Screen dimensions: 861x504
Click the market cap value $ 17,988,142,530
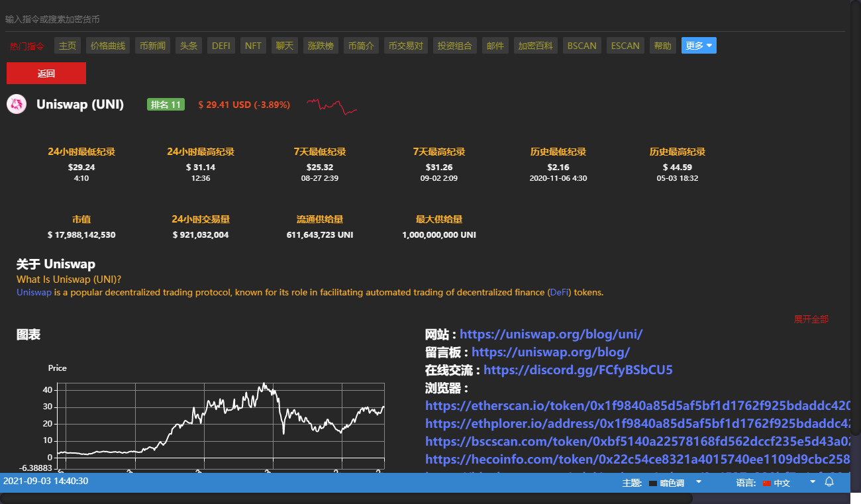(x=81, y=235)
